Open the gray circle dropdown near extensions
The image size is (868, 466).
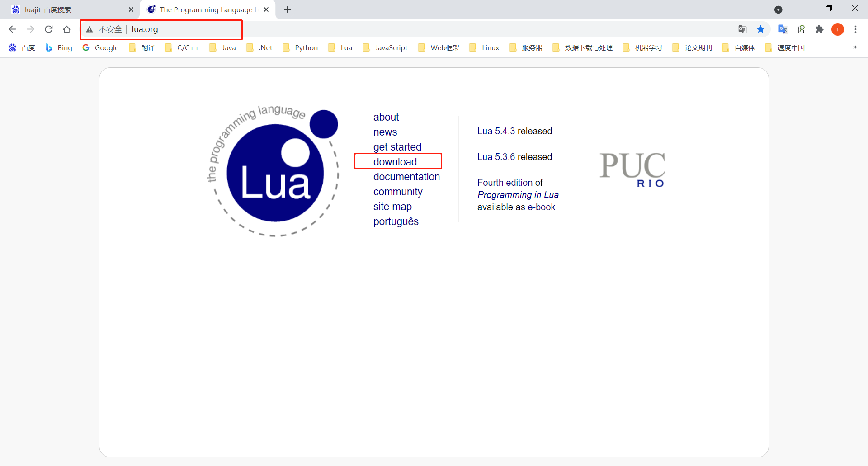[x=778, y=9]
